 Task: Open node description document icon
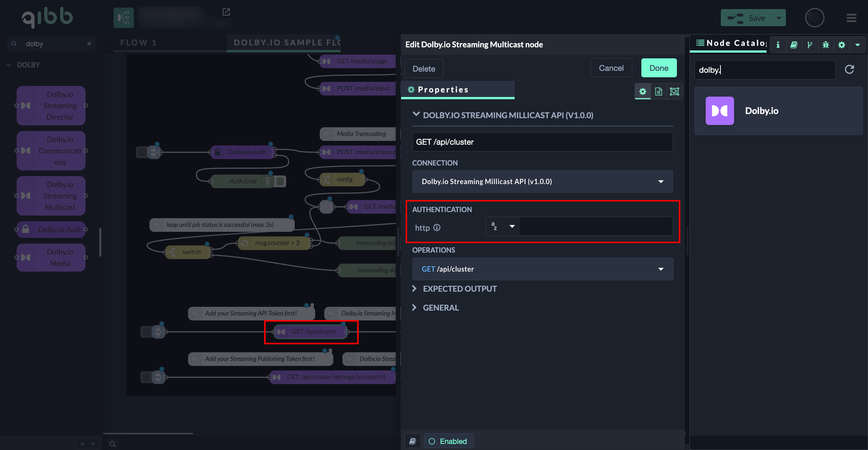pyautogui.click(x=658, y=91)
